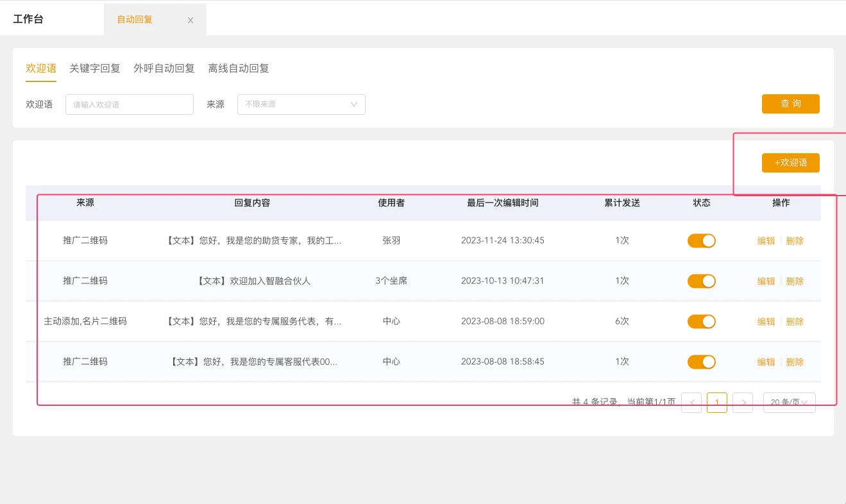Click the 6次 send count cell
The height and width of the screenshot is (504, 846).
(x=622, y=321)
